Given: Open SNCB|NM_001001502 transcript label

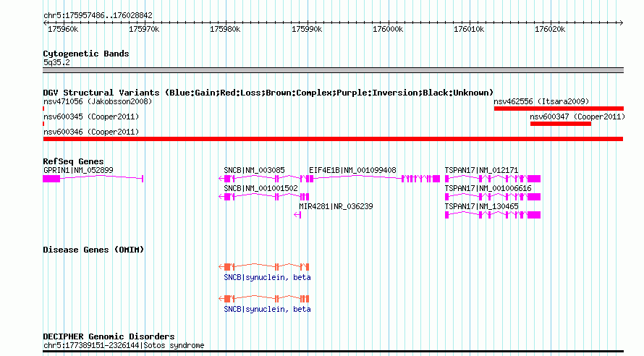Looking at the screenshot, I should click(260, 188).
